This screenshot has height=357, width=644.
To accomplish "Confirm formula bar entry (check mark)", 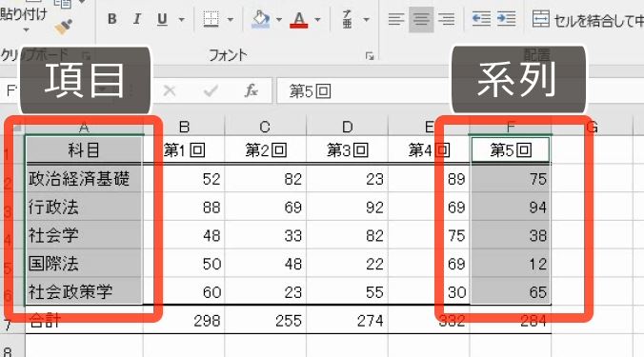I will pos(211,90).
